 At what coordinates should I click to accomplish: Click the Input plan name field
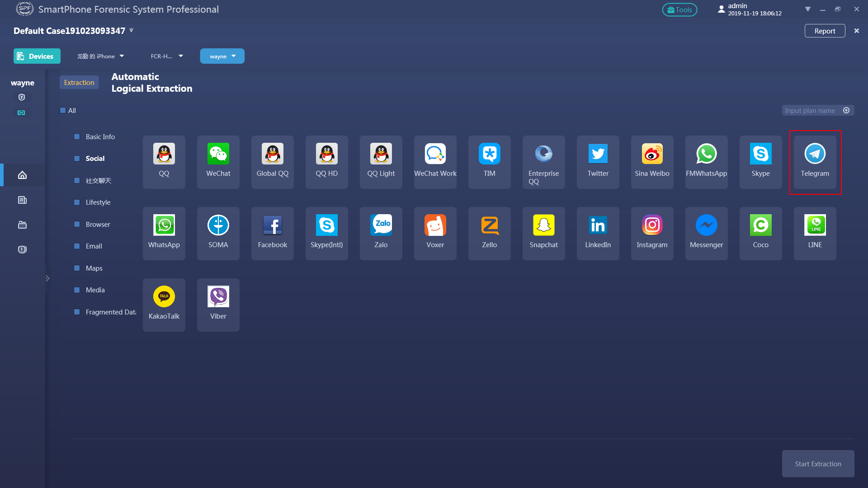click(x=811, y=110)
